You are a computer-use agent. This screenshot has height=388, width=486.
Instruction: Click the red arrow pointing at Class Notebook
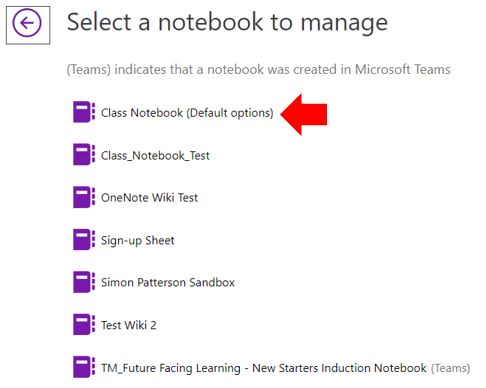click(x=304, y=114)
